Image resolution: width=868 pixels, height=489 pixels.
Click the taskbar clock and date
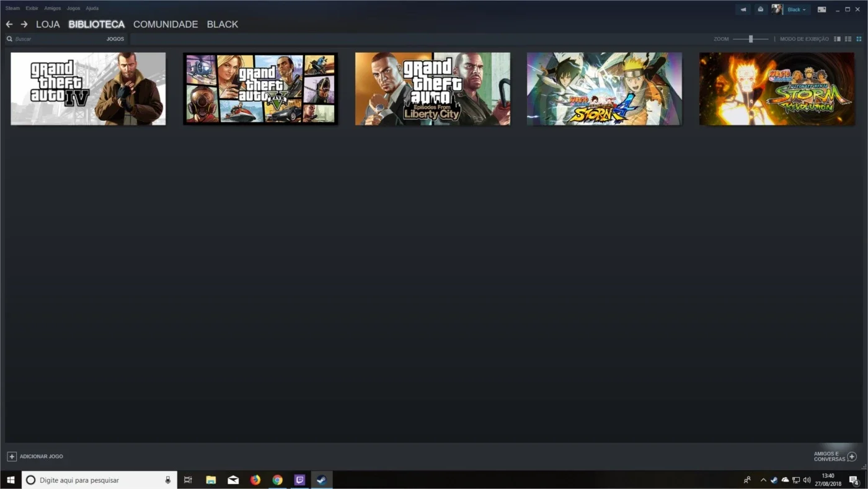click(828, 480)
